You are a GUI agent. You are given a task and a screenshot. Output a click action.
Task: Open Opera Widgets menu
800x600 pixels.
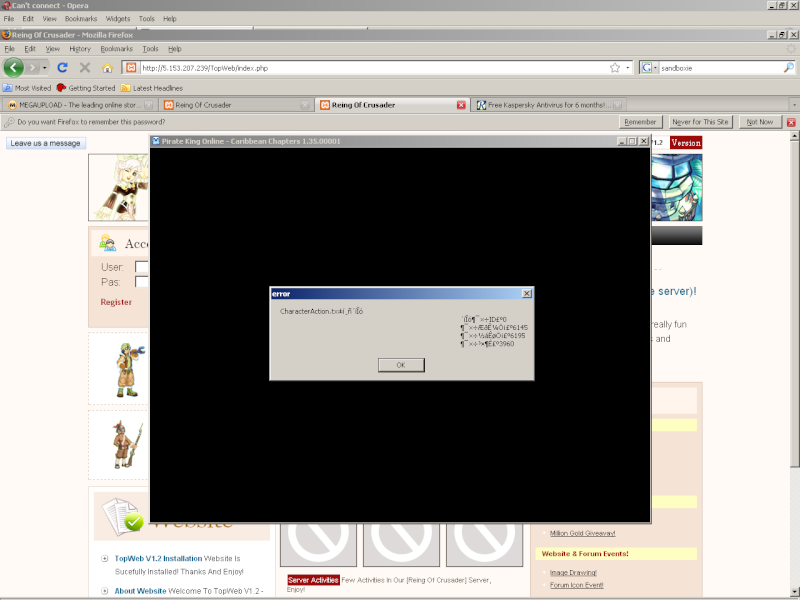(x=118, y=18)
